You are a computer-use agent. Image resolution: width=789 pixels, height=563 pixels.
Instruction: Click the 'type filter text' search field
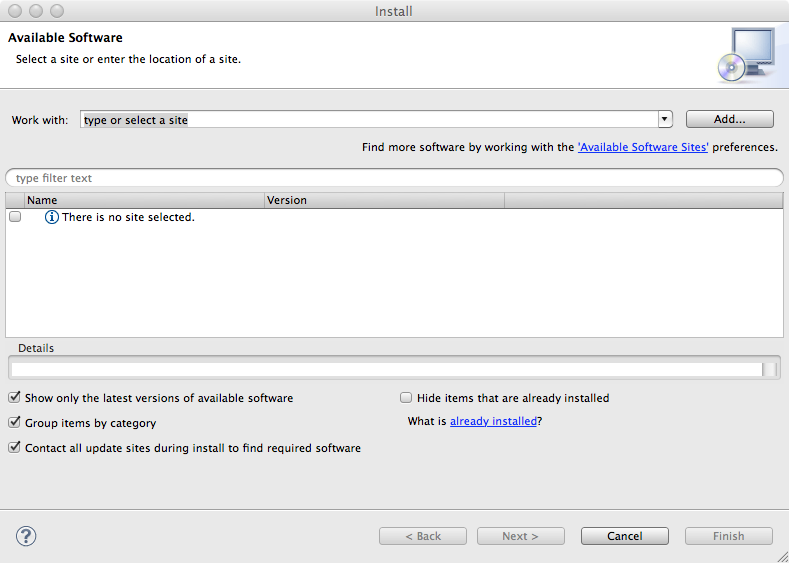click(394, 178)
